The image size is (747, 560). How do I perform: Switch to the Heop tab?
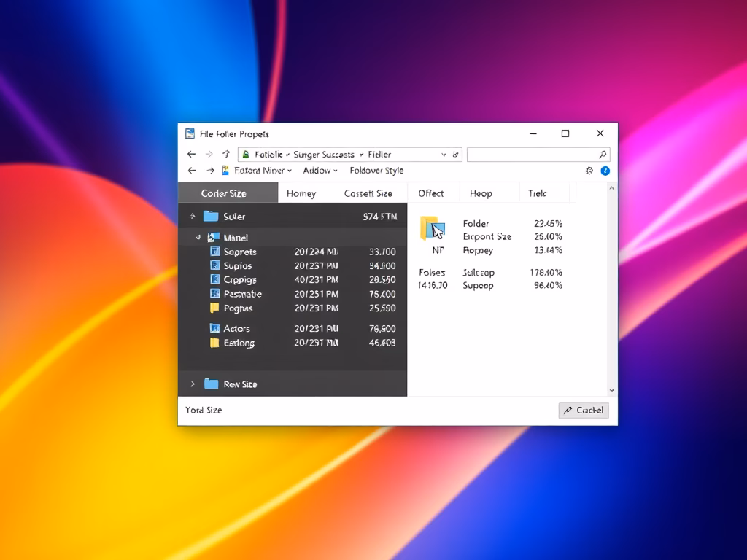click(x=481, y=193)
